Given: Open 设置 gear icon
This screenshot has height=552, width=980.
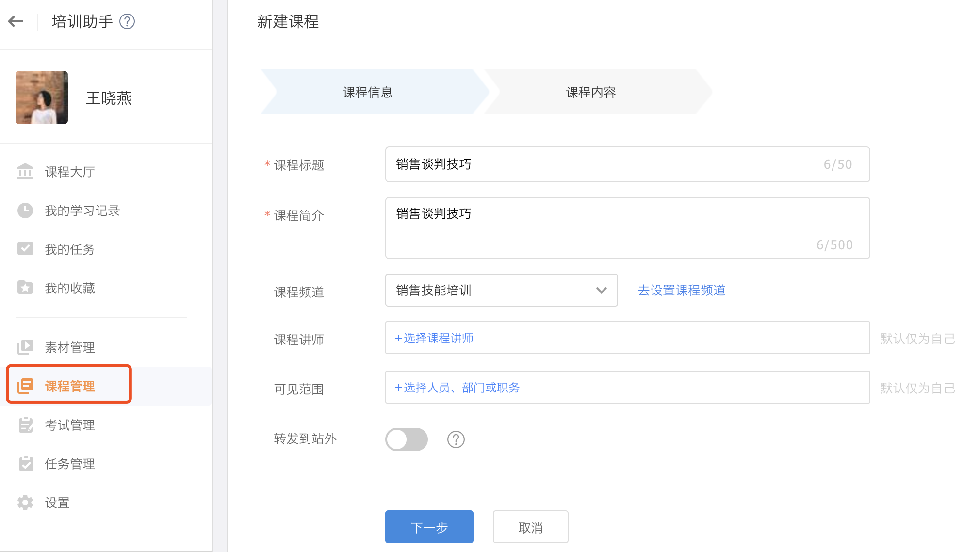Looking at the screenshot, I should pyautogui.click(x=25, y=503).
